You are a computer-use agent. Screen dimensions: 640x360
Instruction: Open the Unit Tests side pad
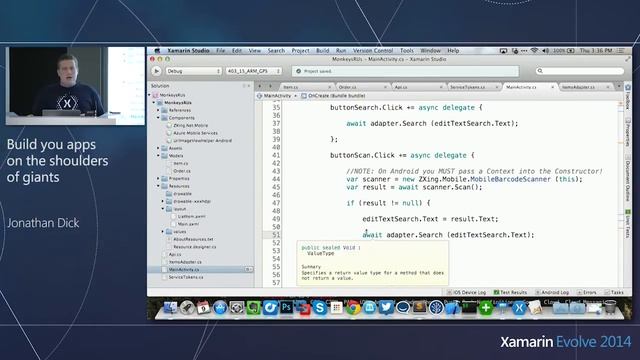pos(628,224)
